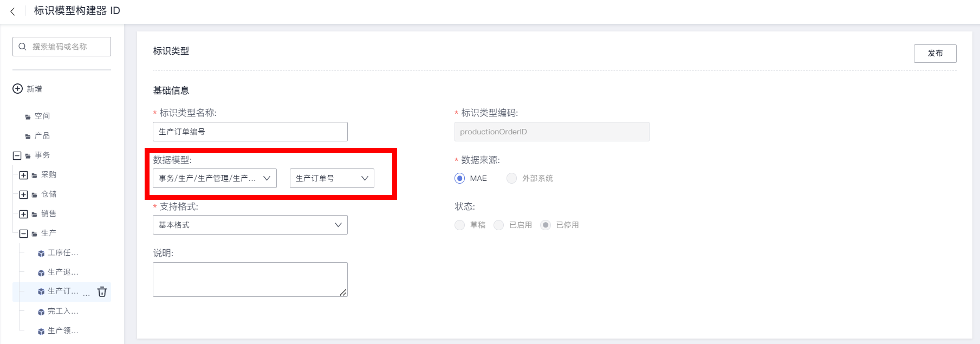Click the cube icon for 完工入
The image size is (980, 344).
(x=41, y=311)
